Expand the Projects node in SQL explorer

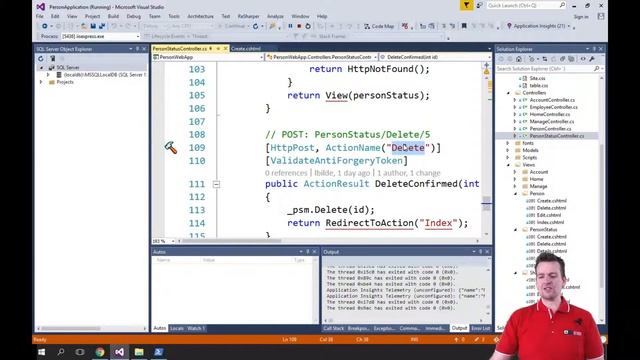(x=41, y=82)
